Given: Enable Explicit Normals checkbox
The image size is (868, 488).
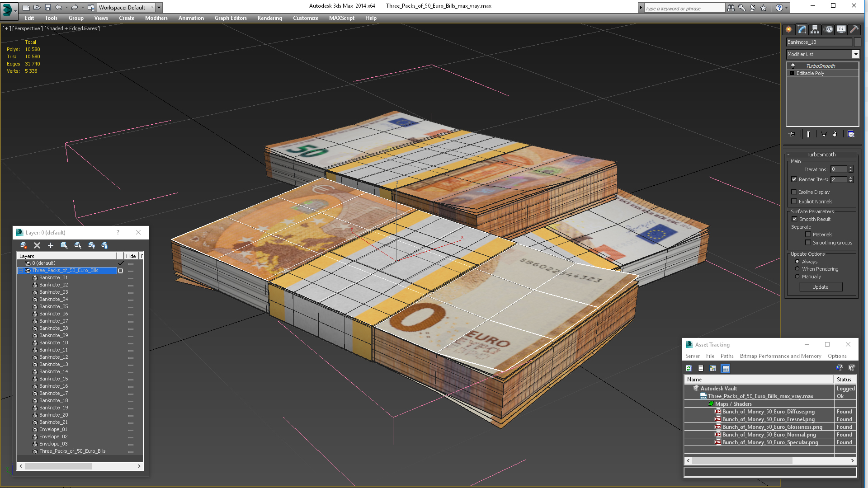Looking at the screenshot, I should point(794,202).
